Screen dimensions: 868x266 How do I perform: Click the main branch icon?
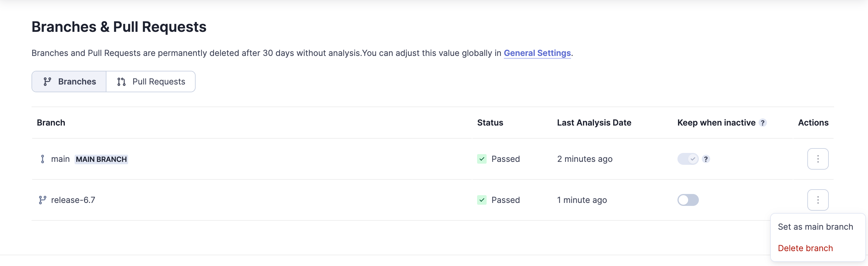[43, 159]
